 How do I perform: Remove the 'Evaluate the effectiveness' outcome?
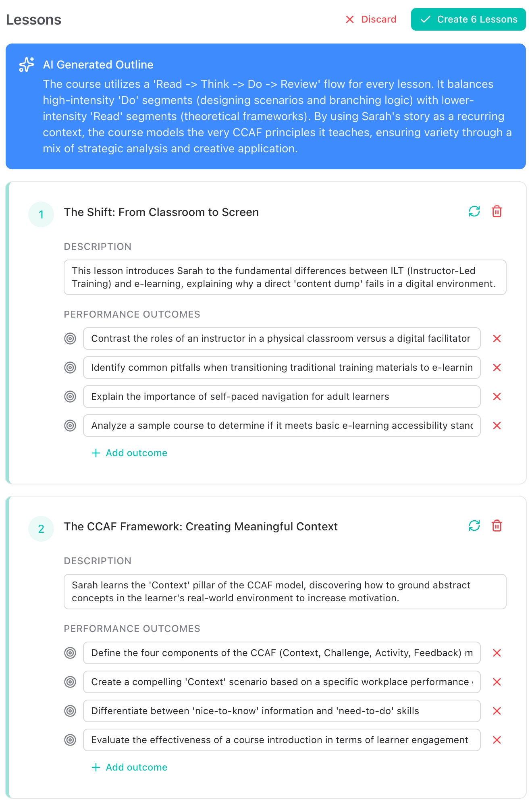point(497,740)
